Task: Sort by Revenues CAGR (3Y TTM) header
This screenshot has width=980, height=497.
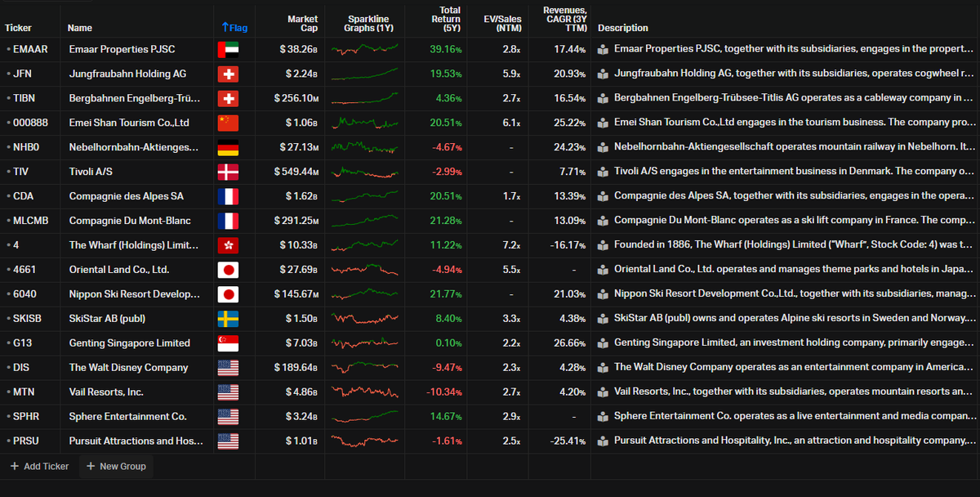Action: tap(564, 19)
